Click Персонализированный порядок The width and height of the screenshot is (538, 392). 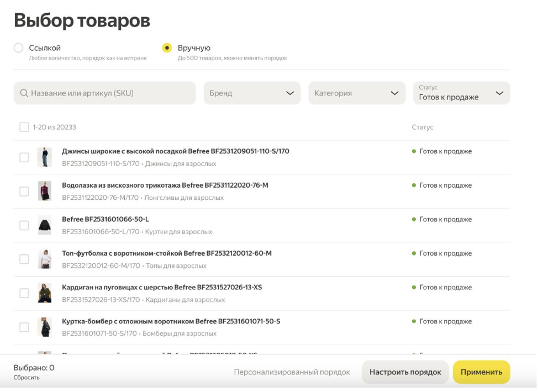click(x=292, y=372)
